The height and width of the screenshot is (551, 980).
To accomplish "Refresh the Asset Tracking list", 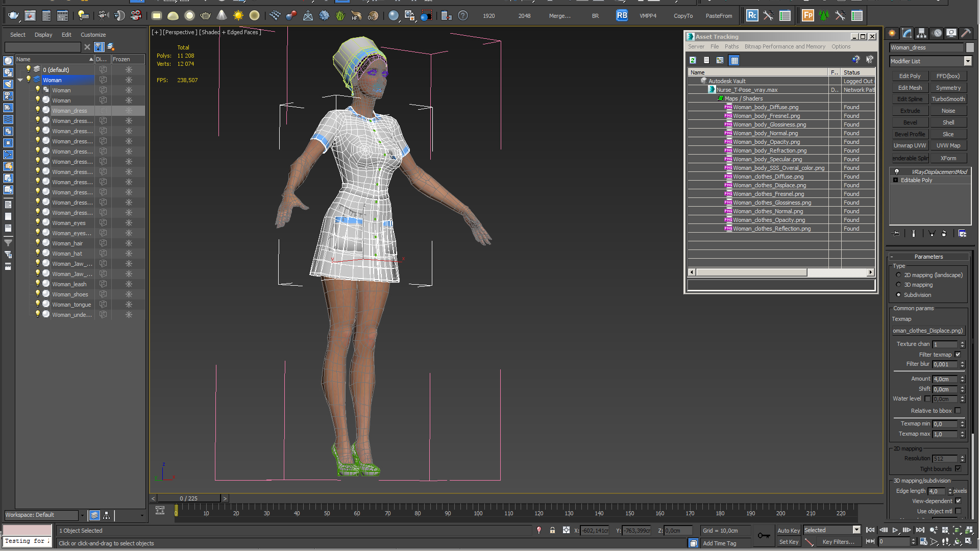I will click(x=693, y=60).
